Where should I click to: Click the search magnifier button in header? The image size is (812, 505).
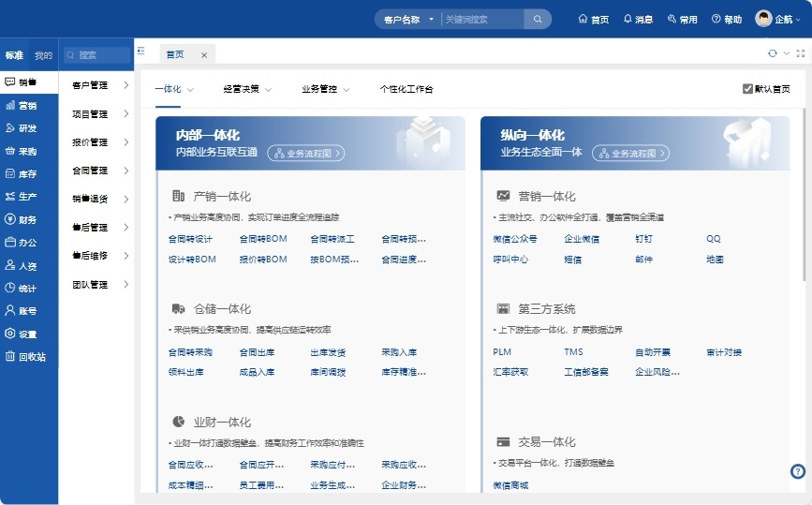[x=538, y=19]
